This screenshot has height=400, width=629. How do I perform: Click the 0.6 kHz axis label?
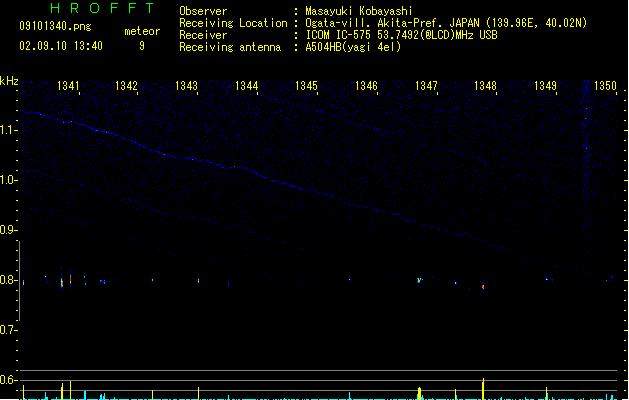8,380
